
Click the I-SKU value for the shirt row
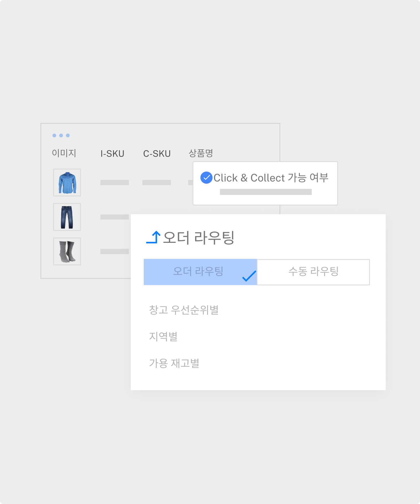(114, 183)
